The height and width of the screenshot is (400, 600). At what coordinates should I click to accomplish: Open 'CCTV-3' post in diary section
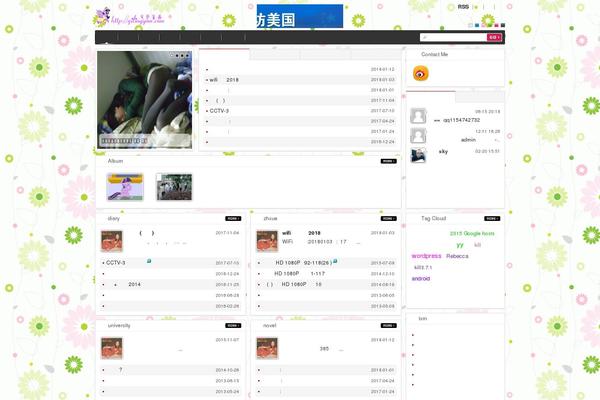pos(116,263)
